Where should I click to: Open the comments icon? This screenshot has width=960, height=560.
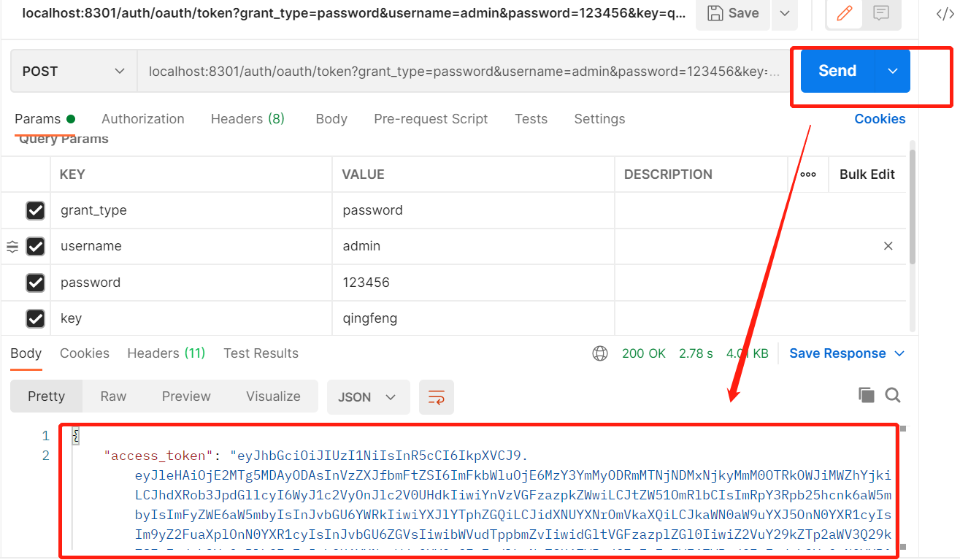click(x=881, y=13)
